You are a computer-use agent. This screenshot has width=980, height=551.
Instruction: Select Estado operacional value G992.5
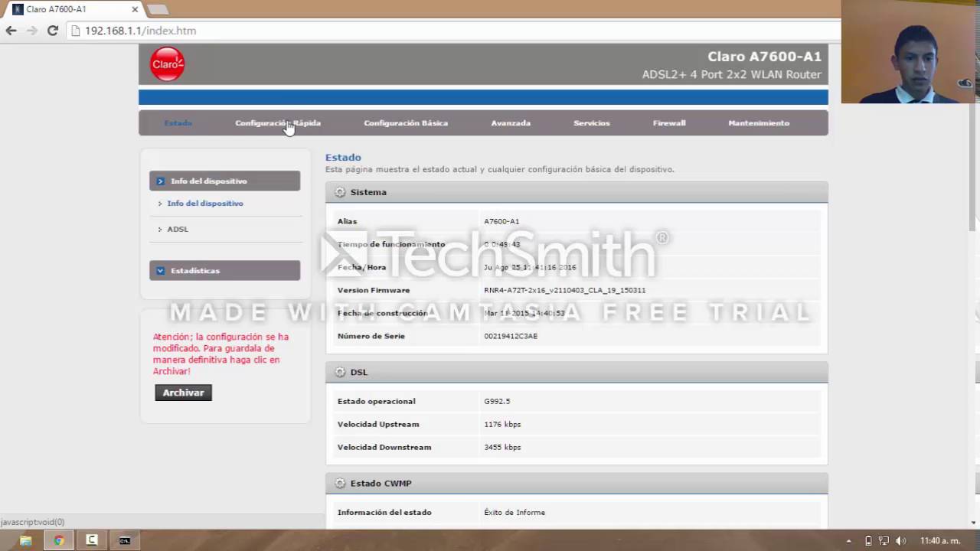(x=497, y=401)
